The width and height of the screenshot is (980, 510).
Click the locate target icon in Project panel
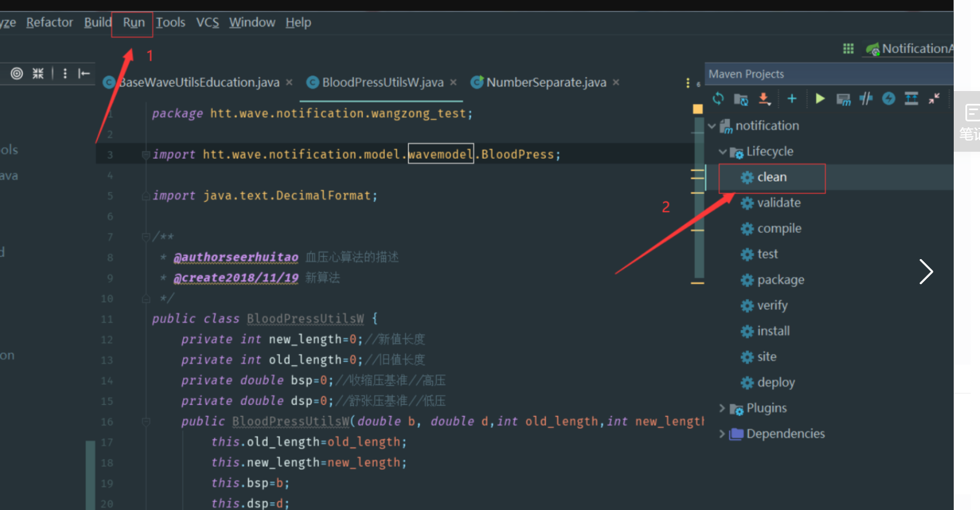pyautogui.click(x=17, y=73)
